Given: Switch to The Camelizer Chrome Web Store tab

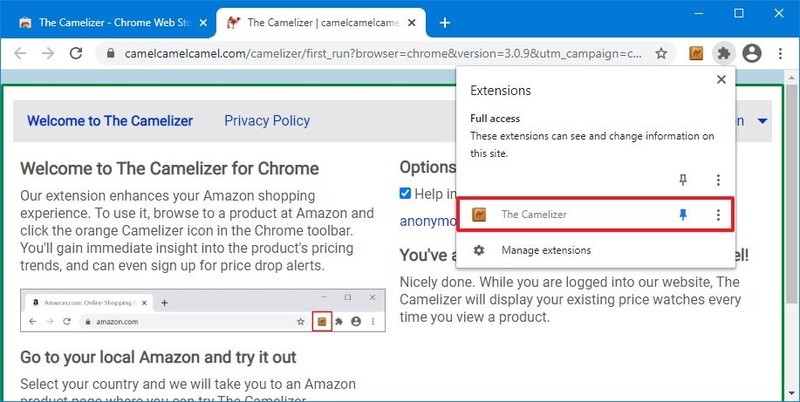Looking at the screenshot, I should pyautogui.click(x=108, y=22).
